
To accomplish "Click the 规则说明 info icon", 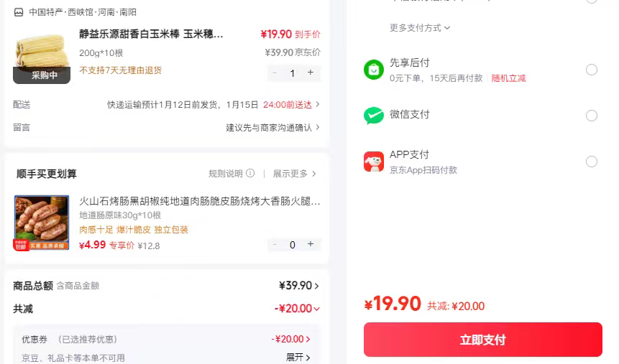I will (250, 174).
